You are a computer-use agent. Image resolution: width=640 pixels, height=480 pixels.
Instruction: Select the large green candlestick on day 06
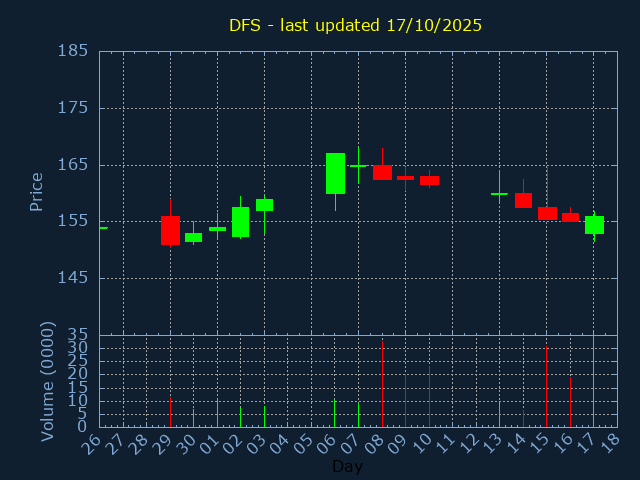[x=335, y=173]
